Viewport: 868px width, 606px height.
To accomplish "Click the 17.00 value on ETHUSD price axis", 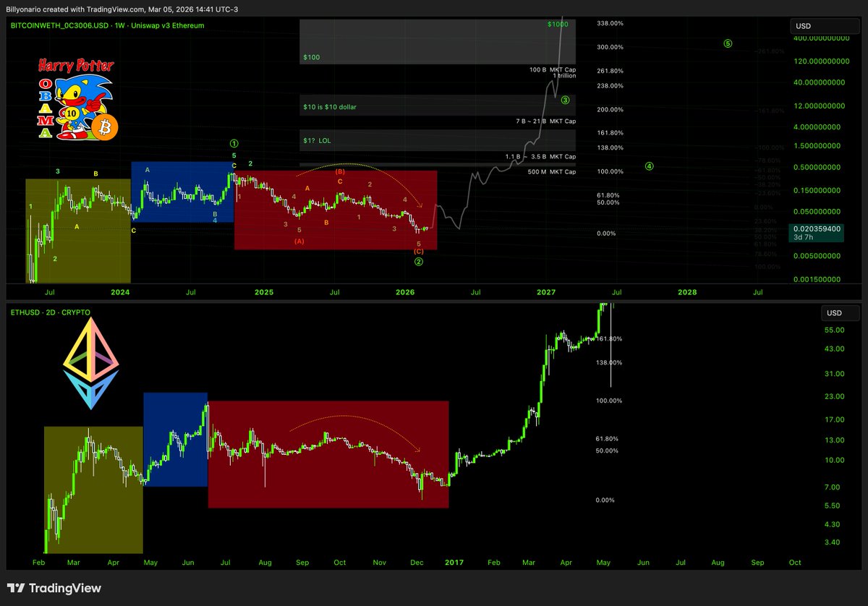I will pos(834,419).
